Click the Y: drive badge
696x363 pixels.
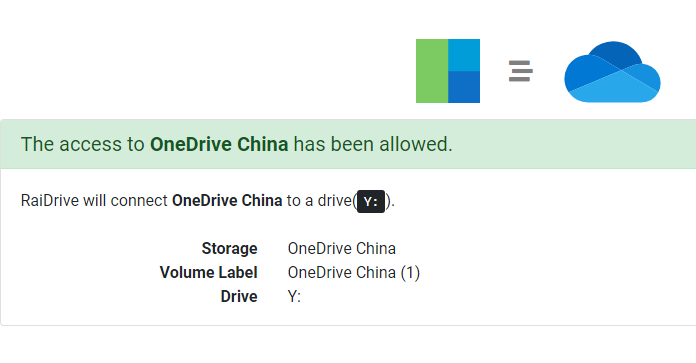[371, 201]
